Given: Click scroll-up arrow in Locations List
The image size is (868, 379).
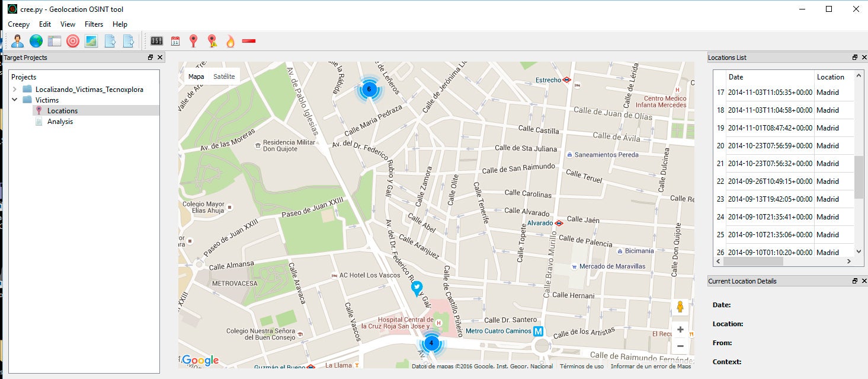Looking at the screenshot, I should 859,75.
